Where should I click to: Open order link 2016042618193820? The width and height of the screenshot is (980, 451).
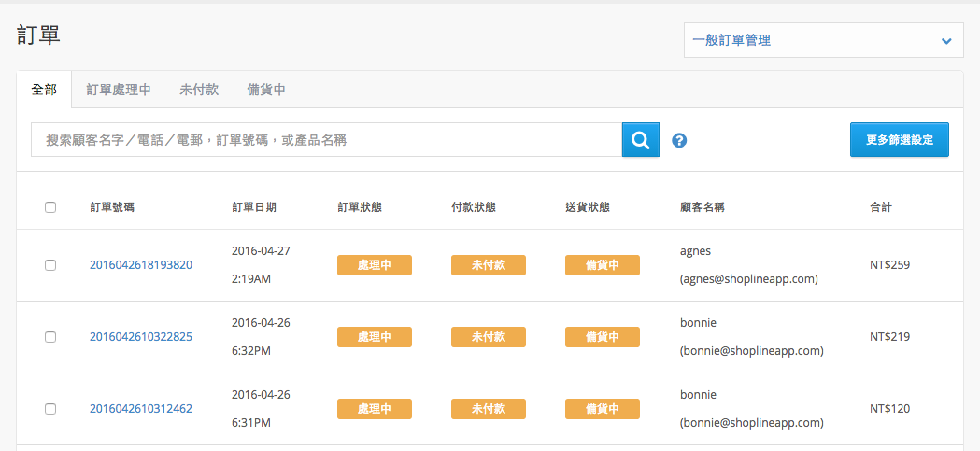pos(141,265)
